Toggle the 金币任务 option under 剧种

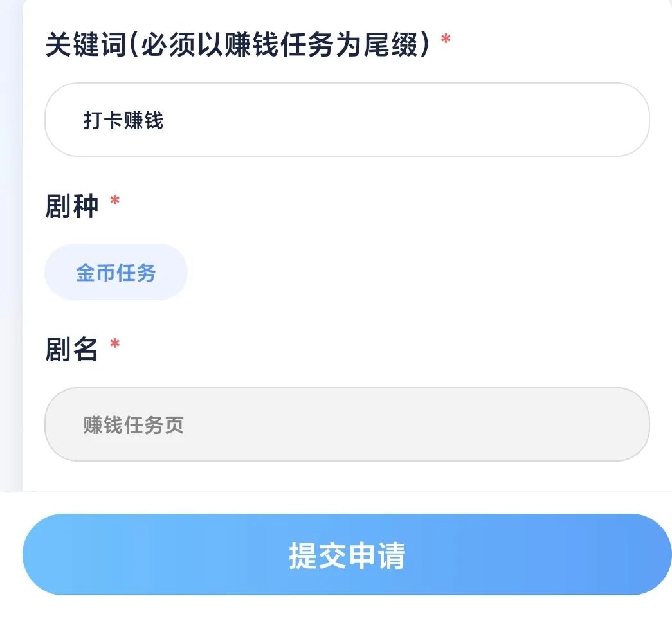pyautogui.click(x=116, y=273)
